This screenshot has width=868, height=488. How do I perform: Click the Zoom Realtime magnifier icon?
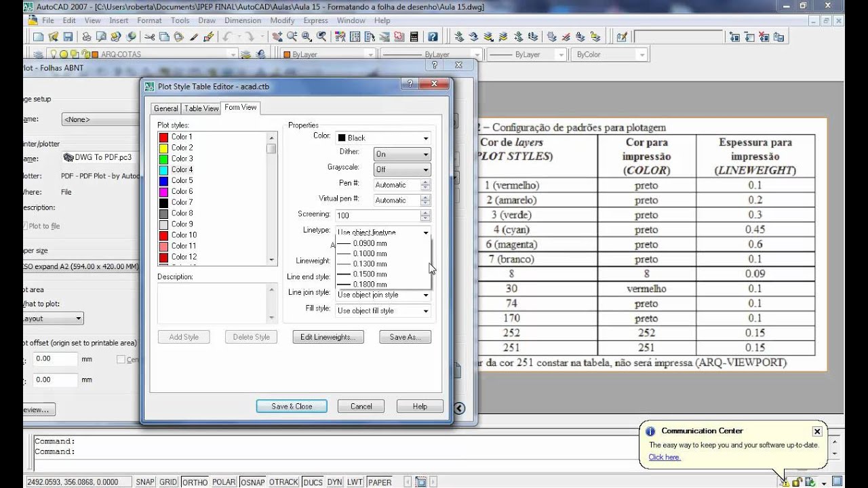click(x=292, y=37)
